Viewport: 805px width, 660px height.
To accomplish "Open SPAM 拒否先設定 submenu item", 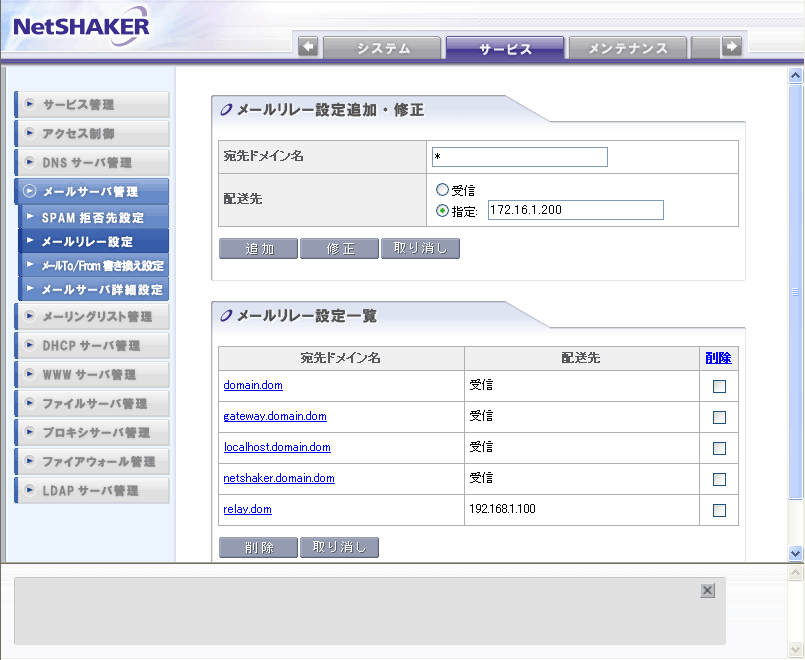I will (92, 217).
